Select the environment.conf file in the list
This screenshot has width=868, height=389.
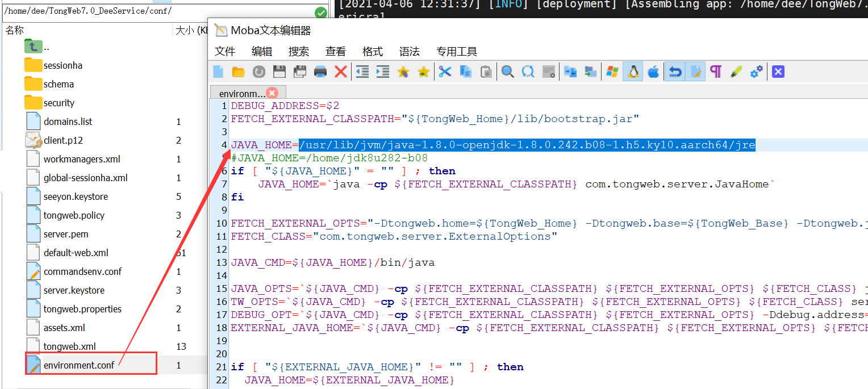(x=79, y=365)
